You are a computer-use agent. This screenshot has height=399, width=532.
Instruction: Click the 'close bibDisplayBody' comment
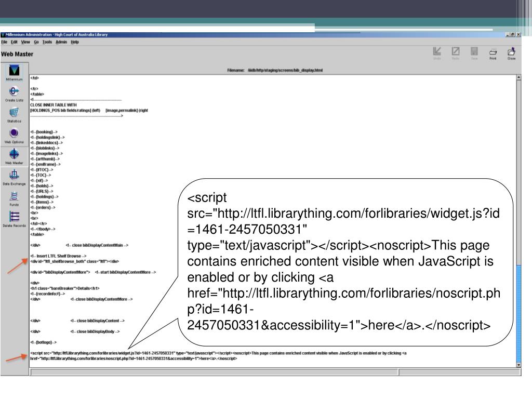[95, 331]
